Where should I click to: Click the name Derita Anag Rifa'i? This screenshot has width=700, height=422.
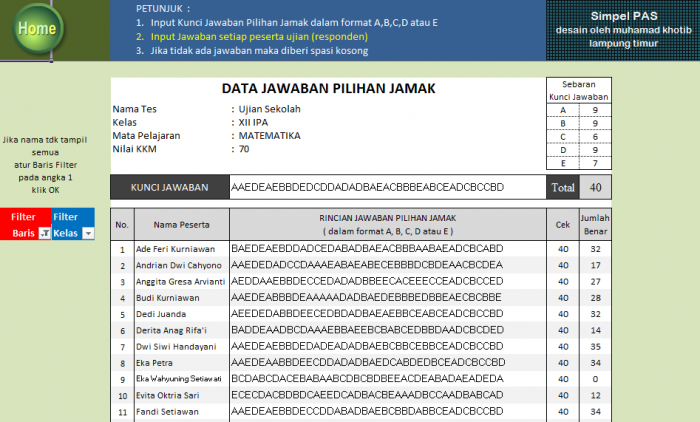(x=171, y=330)
